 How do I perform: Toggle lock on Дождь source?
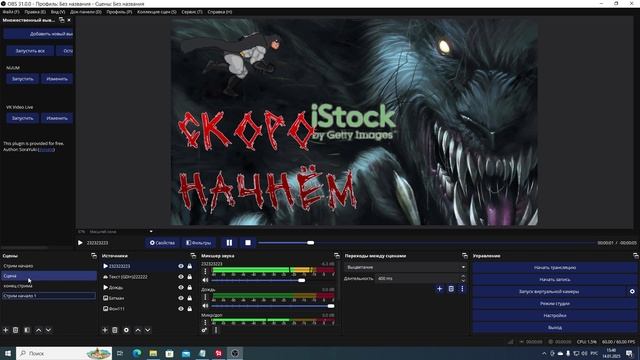[x=190, y=287]
